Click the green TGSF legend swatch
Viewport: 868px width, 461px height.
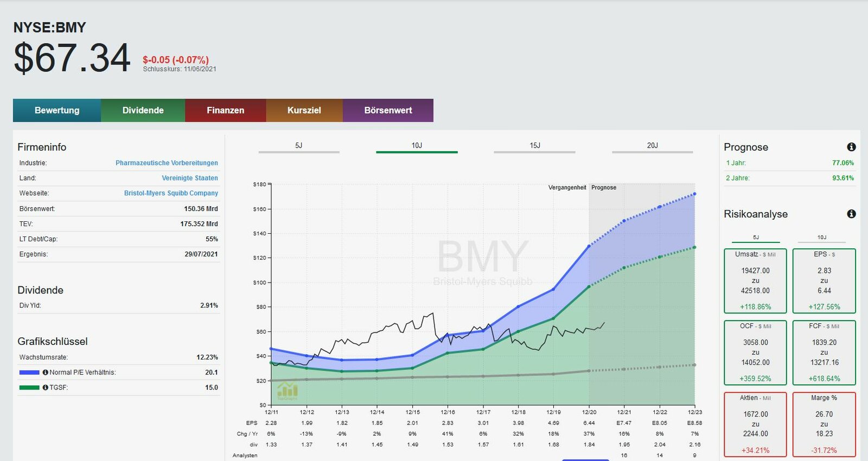pos(29,388)
